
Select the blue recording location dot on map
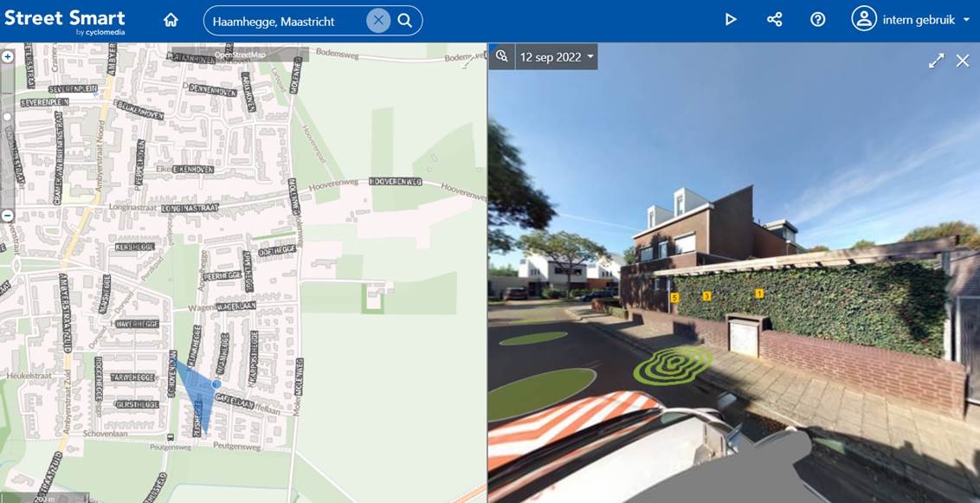(x=216, y=383)
